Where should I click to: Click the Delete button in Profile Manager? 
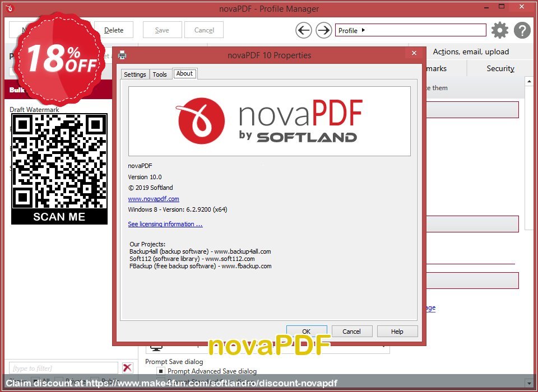[114, 30]
